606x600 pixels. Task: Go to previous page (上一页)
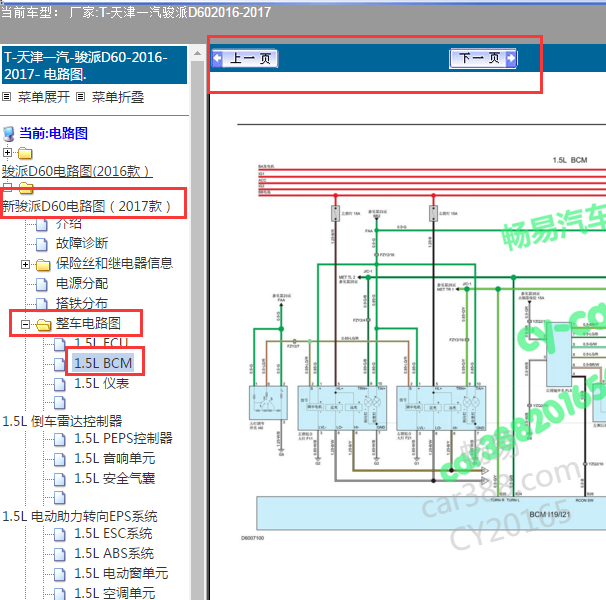tap(245, 59)
